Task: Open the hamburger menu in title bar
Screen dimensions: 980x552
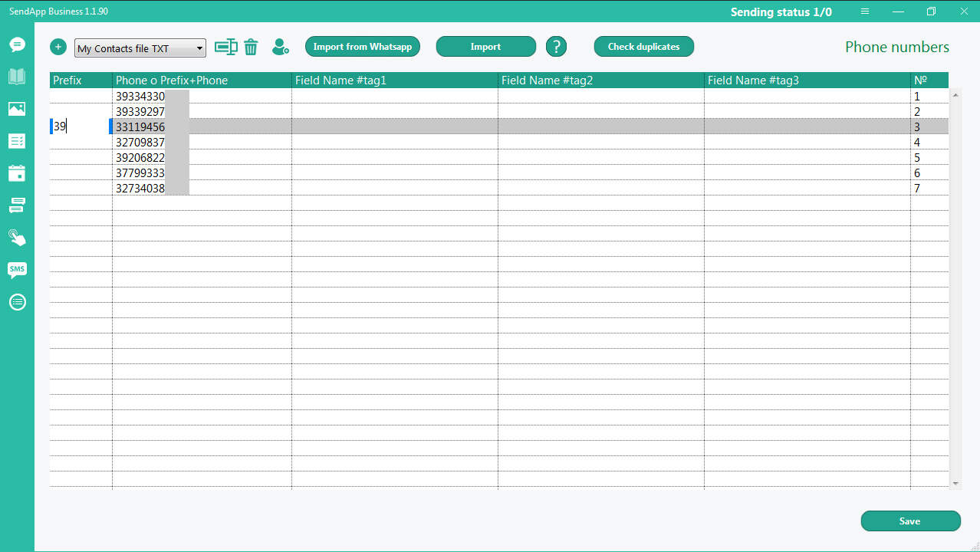Action: [865, 11]
